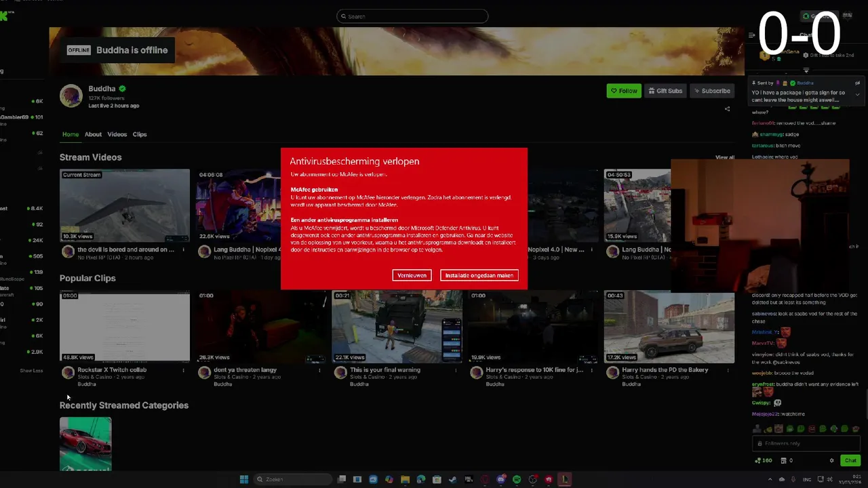
Task: Open Discord from the taskbar
Action: pos(501,480)
